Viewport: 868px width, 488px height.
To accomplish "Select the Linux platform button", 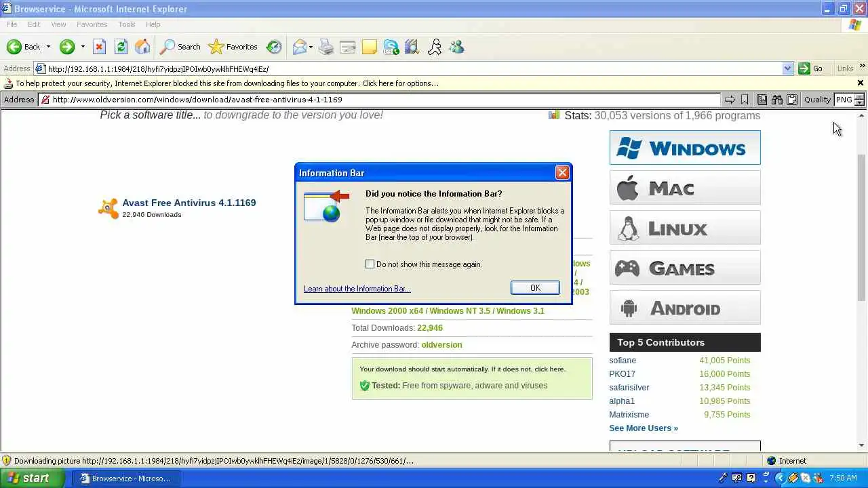I will 685,228.
